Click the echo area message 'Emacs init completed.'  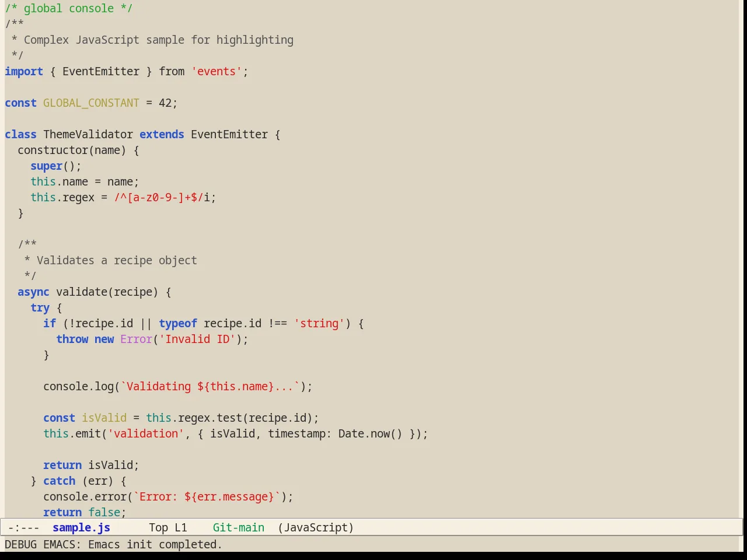tap(155, 544)
